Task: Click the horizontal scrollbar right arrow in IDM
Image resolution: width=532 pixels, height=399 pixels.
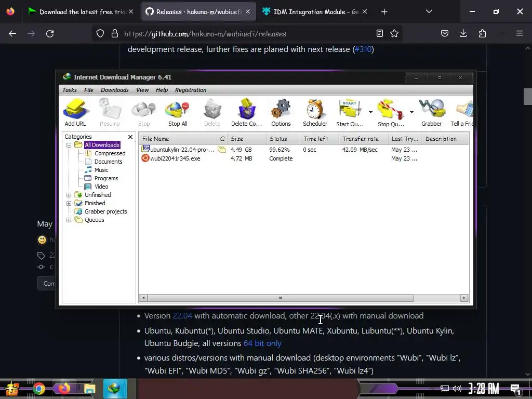Action: tap(464, 298)
